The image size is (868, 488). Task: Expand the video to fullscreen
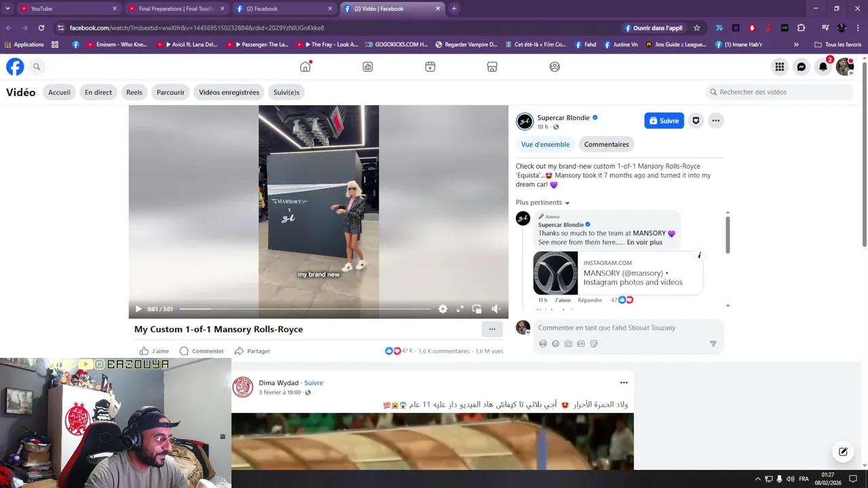pyautogui.click(x=460, y=309)
